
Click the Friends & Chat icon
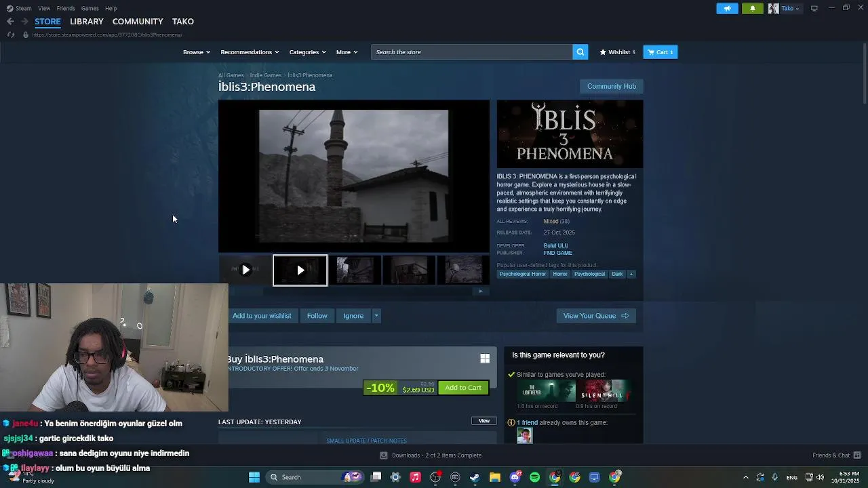click(x=856, y=455)
